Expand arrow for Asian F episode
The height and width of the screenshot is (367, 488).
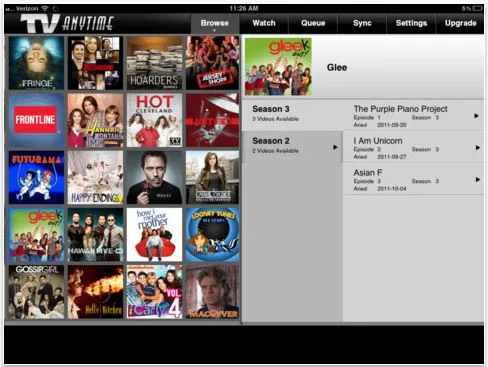click(477, 179)
